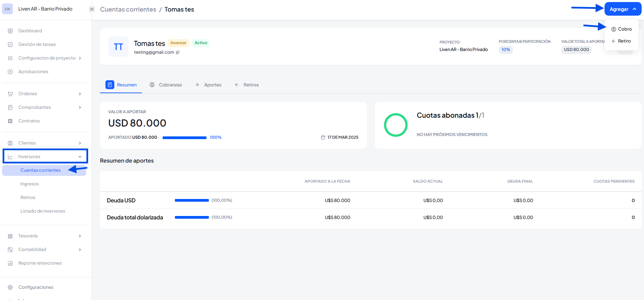
Task: Expand the Comprobantes menu chevron
Action: click(x=80, y=107)
